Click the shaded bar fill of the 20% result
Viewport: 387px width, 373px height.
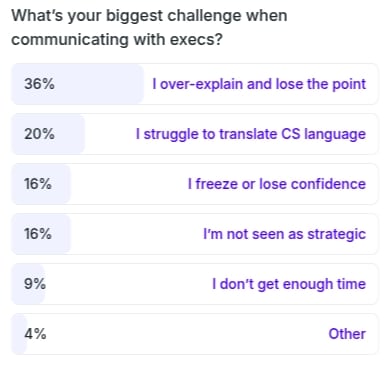(48, 134)
